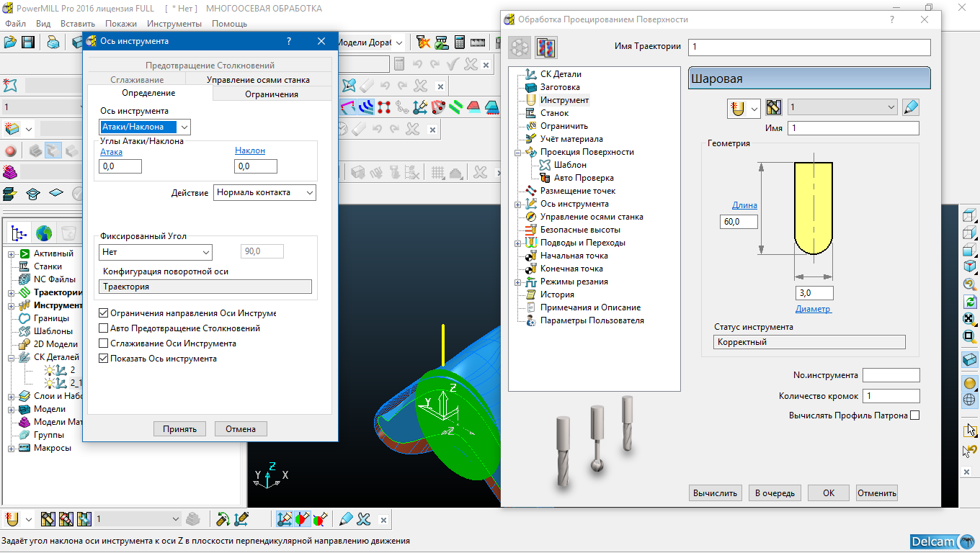Save project with the floppy disk icon

click(x=28, y=42)
